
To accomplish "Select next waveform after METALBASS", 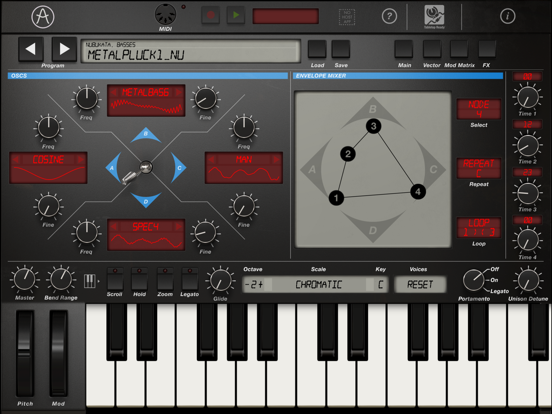I will (x=178, y=92).
